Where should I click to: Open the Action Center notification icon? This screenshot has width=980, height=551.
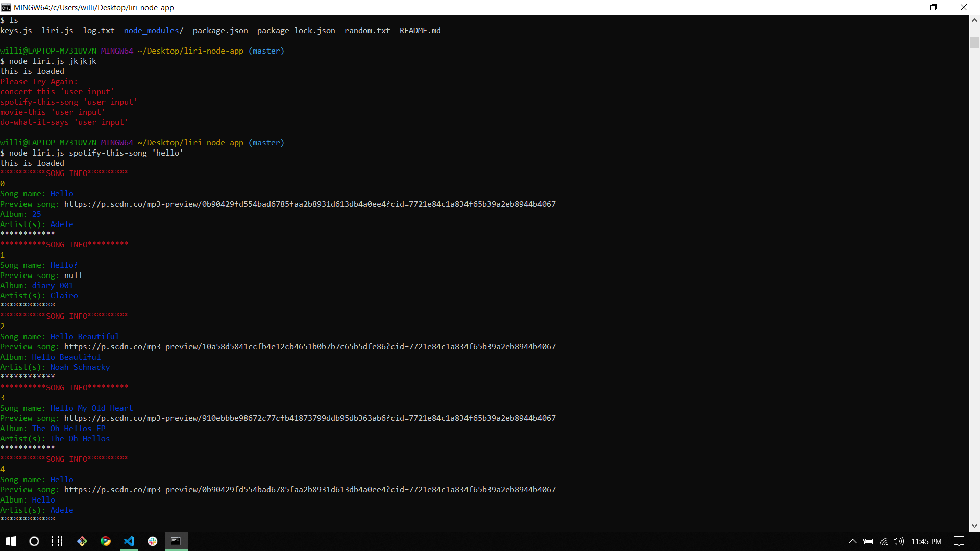click(x=955, y=541)
